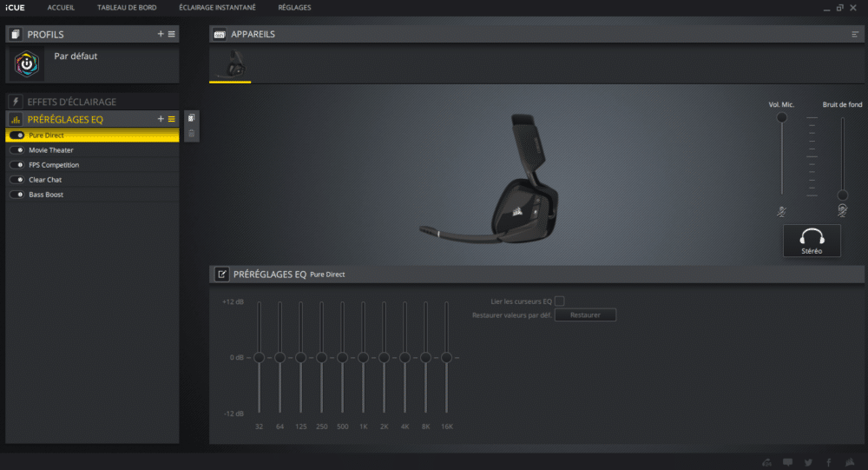The height and width of the screenshot is (470, 868).
Task: Toggle the Movie Theater preset switch
Action: [x=17, y=150]
